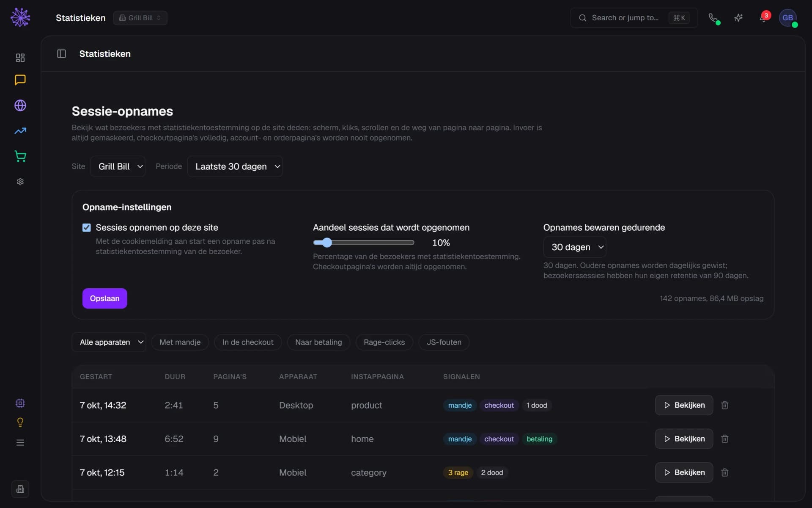Open notifications bell with 3 badge

(x=764, y=18)
